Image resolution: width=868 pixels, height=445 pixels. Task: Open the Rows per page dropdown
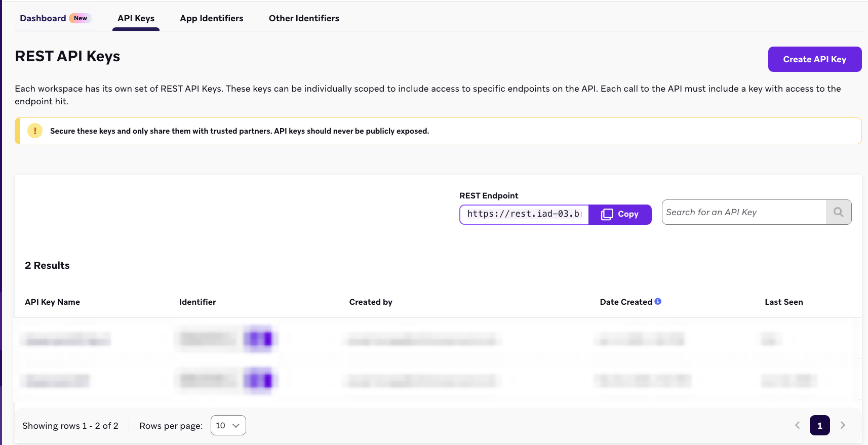[228, 425]
